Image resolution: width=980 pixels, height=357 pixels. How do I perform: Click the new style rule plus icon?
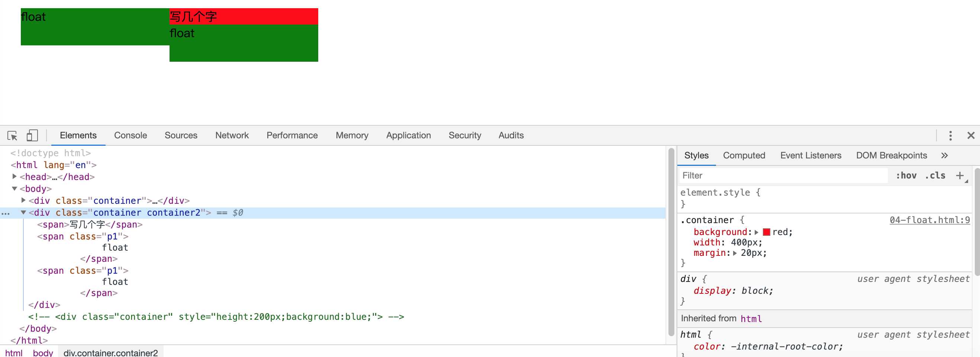(x=960, y=176)
